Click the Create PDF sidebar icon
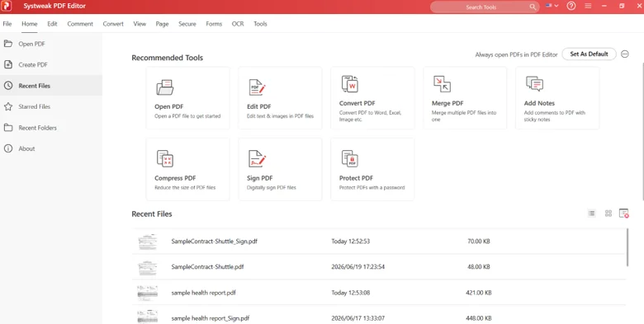 tap(8, 65)
